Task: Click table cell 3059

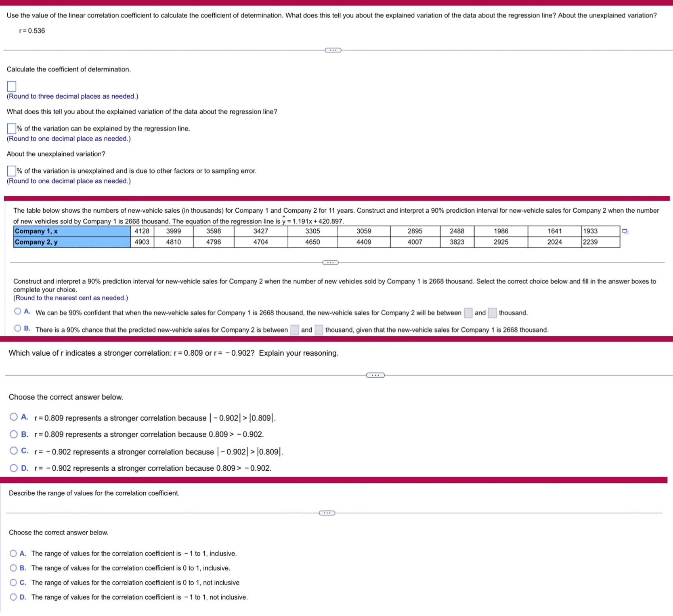Action: [364, 231]
